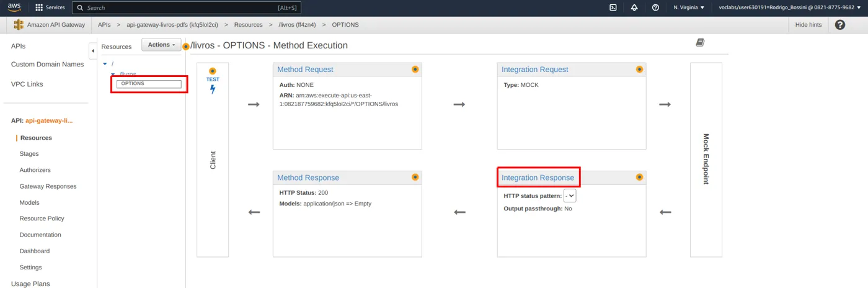Select Resources in the API menu
This screenshot has width=868, height=288.
(36, 138)
